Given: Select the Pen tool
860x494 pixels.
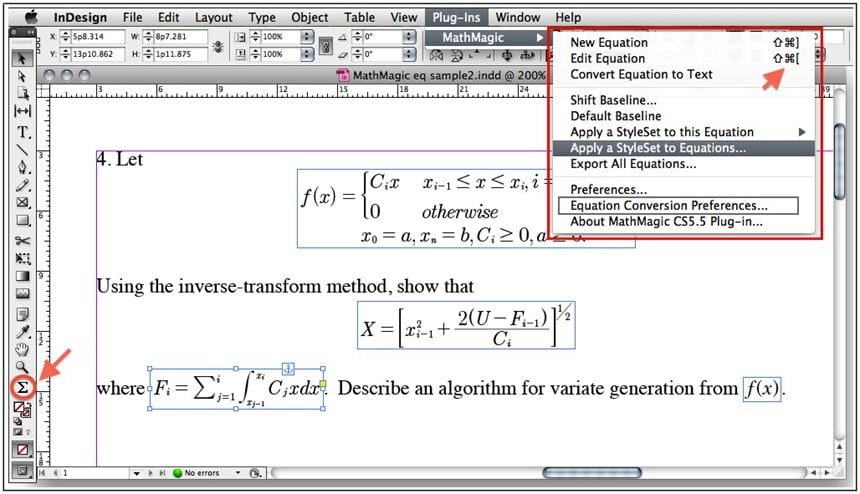Looking at the screenshot, I should point(22,167).
